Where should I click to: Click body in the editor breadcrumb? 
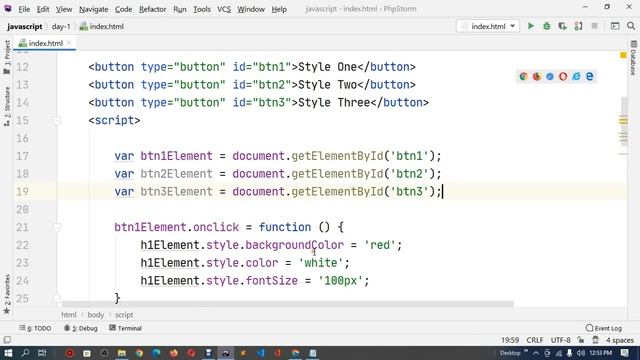click(96, 315)
